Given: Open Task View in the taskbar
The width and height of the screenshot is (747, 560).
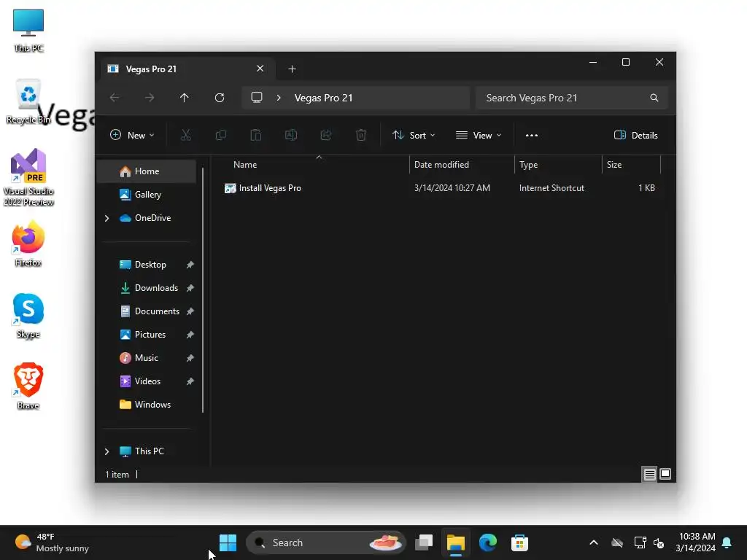Looking at the screenshot, I should (x=424, y=542).
